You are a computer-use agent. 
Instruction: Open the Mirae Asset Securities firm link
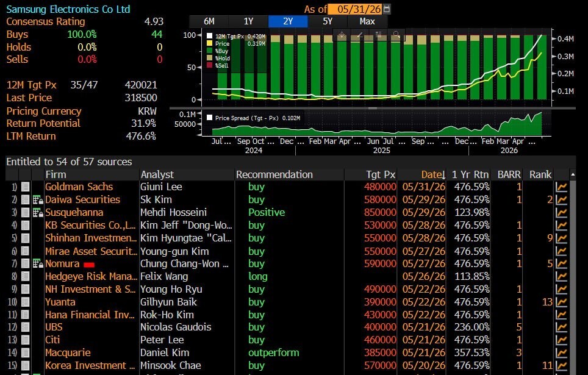pos(91,251)
